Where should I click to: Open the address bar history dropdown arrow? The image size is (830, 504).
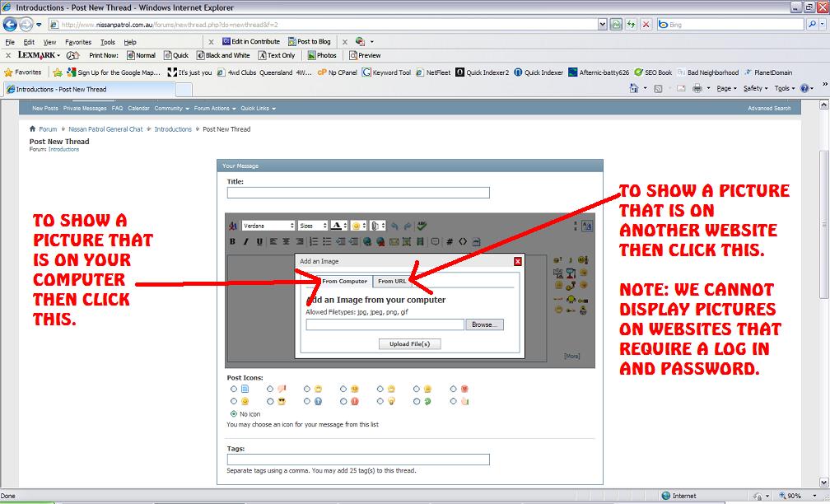click(602, 25)
